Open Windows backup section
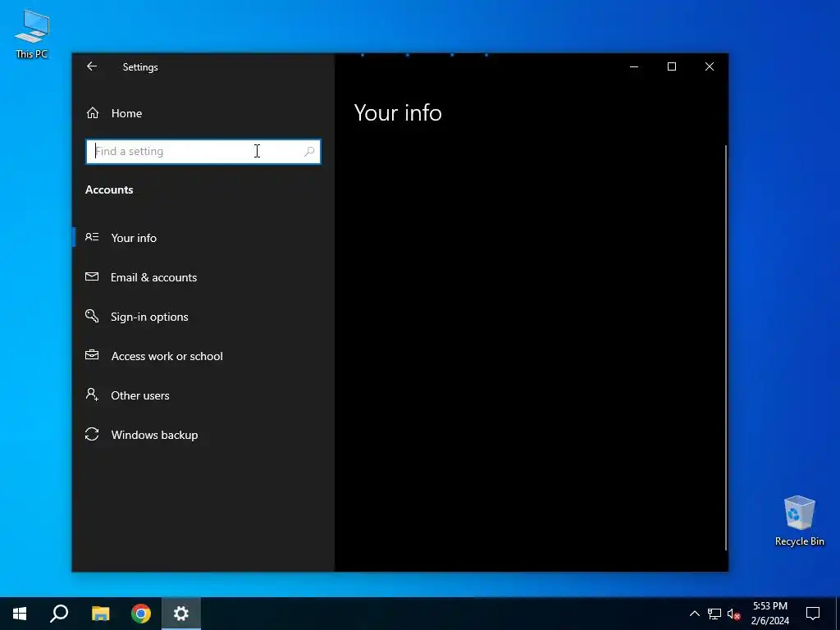 (x=203, y=435)
